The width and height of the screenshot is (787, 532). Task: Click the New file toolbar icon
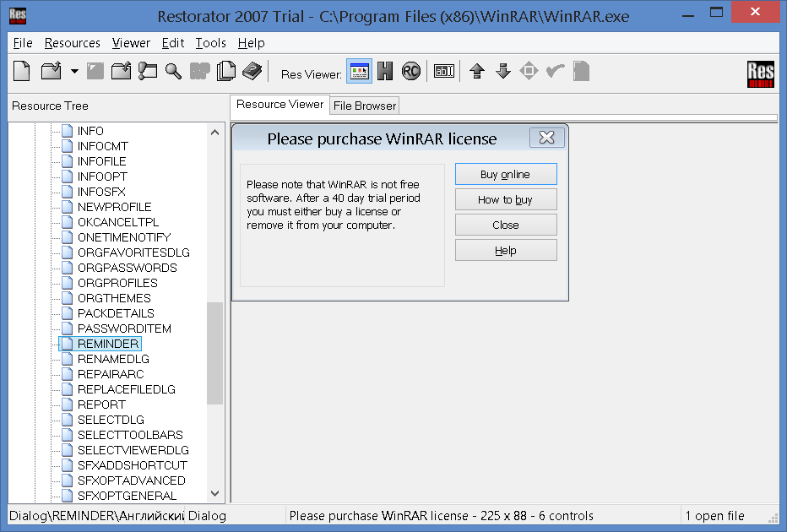point(22,72)
